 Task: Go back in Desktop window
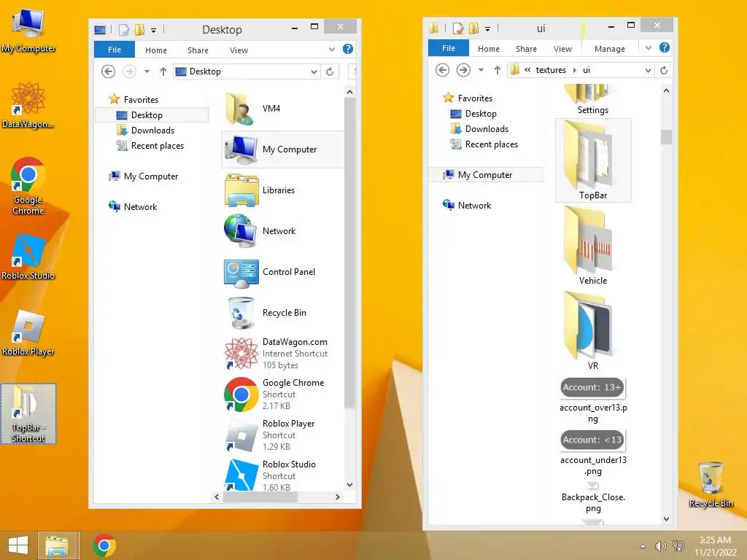point(108,71)
